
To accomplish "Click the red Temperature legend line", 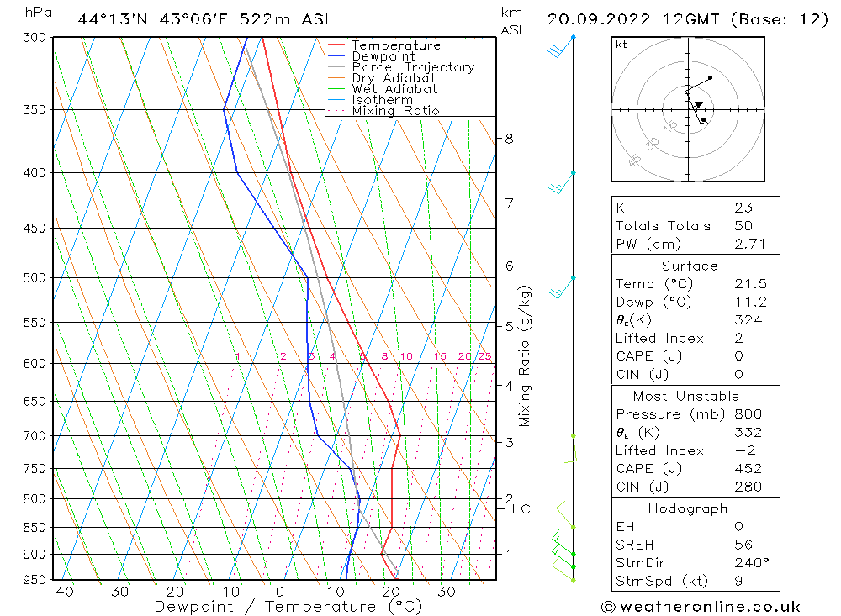I will [x=336, y=45].
